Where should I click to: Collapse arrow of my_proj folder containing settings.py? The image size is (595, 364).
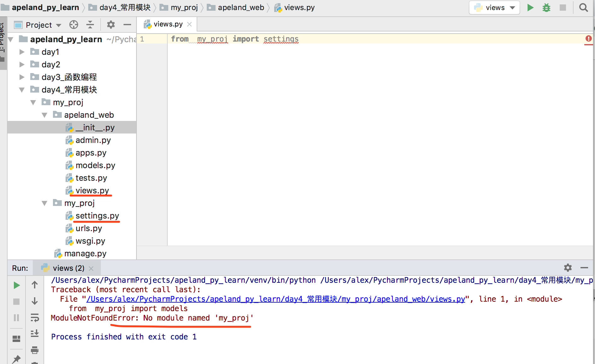coord(44,203)
